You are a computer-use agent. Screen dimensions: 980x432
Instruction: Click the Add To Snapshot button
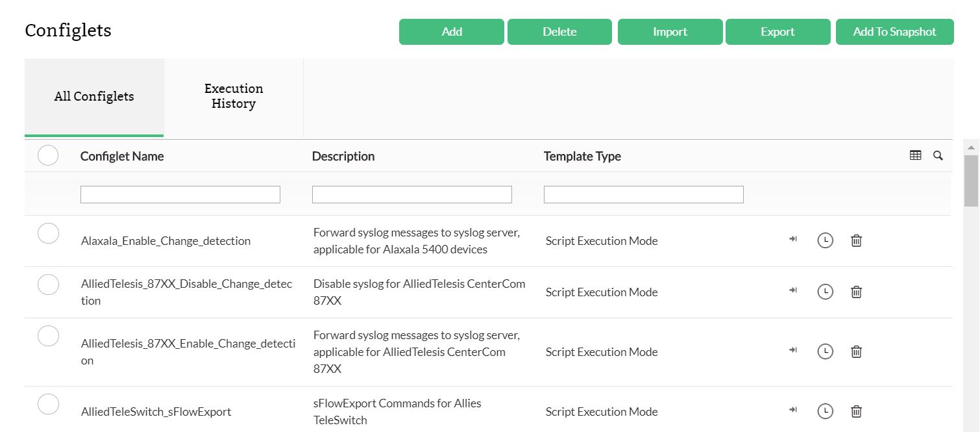click(894, 32)
